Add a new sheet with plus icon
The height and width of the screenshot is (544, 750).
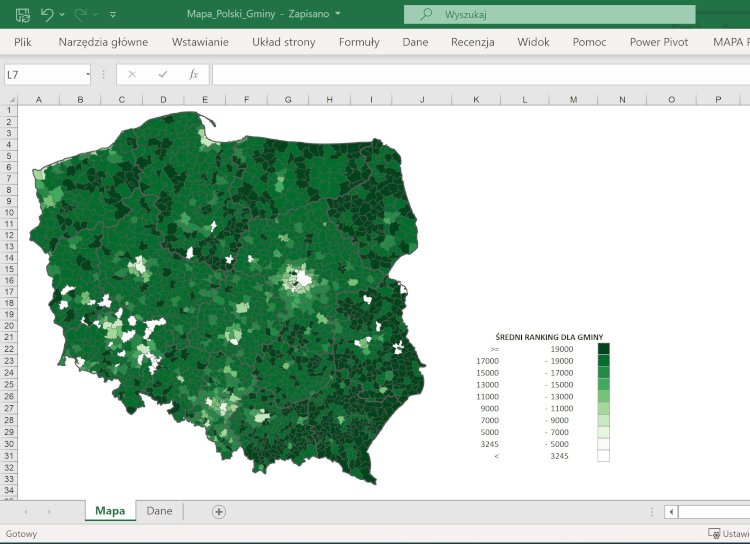click(219, 511)
